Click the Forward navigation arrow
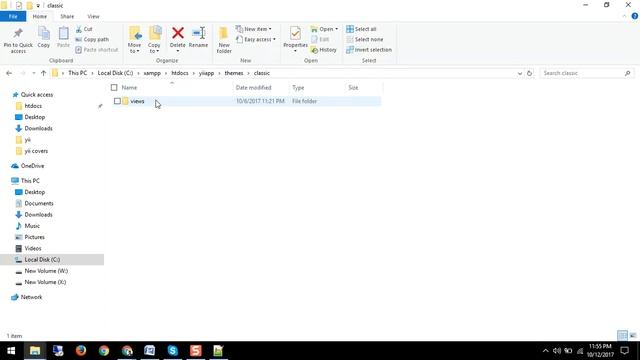 [23, 73]
